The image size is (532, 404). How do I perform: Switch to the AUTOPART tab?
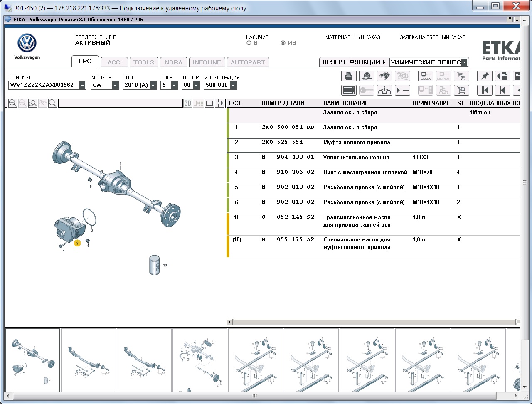point(248,62)
